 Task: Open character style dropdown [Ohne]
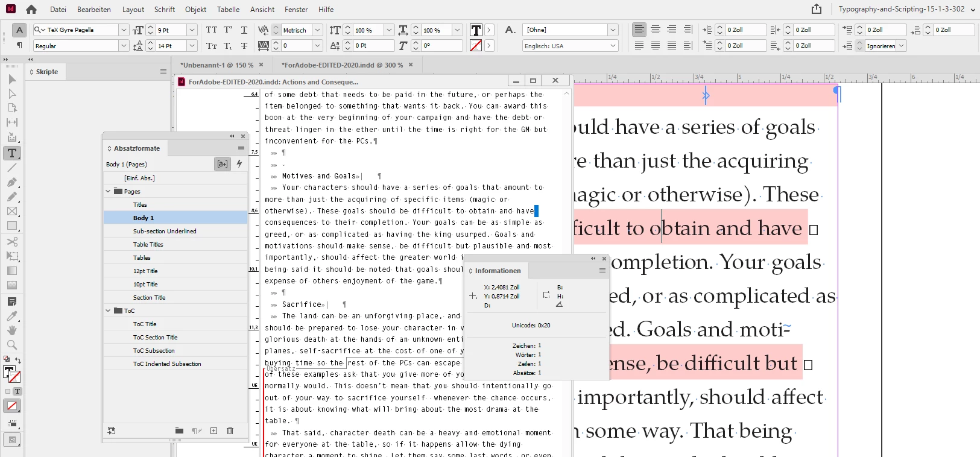[613, 30]
